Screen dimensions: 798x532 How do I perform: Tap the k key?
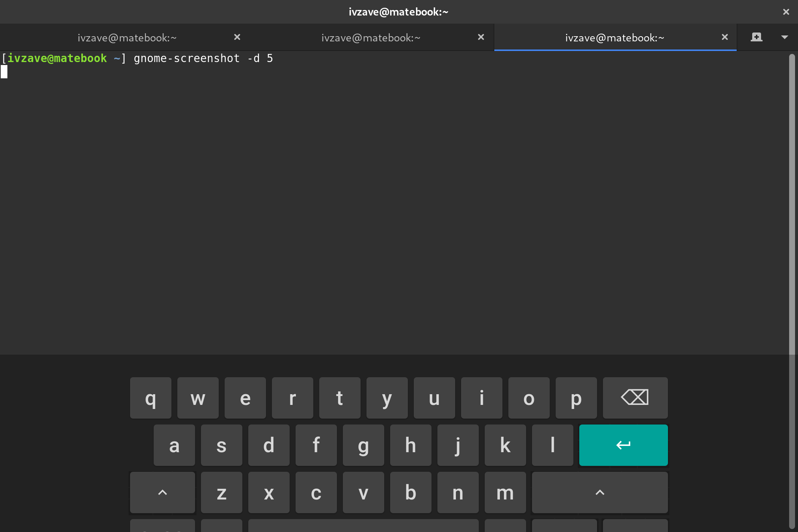pos(505,445)
